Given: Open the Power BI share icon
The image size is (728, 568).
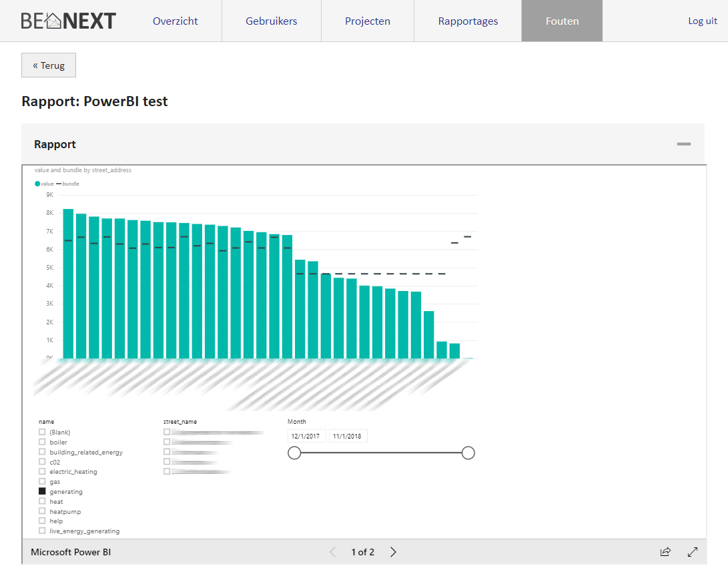Looking at the screenshot, I should pos(665,552).
